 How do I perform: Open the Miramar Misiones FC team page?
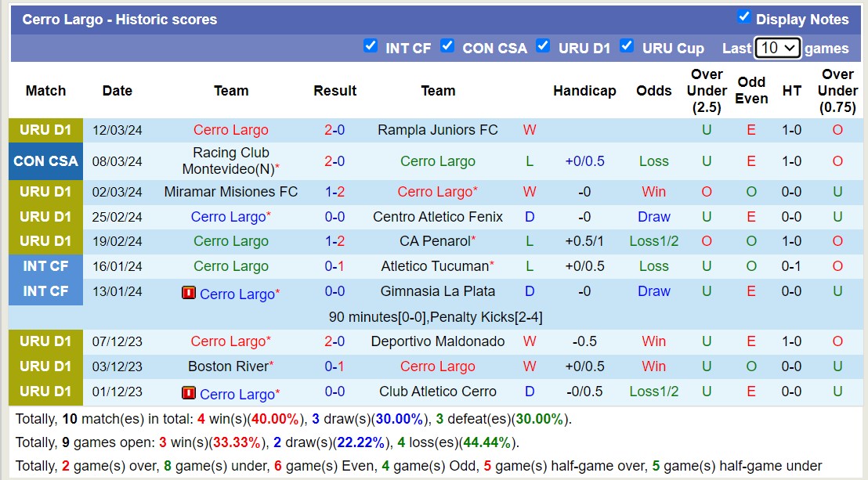coord(230,192)
